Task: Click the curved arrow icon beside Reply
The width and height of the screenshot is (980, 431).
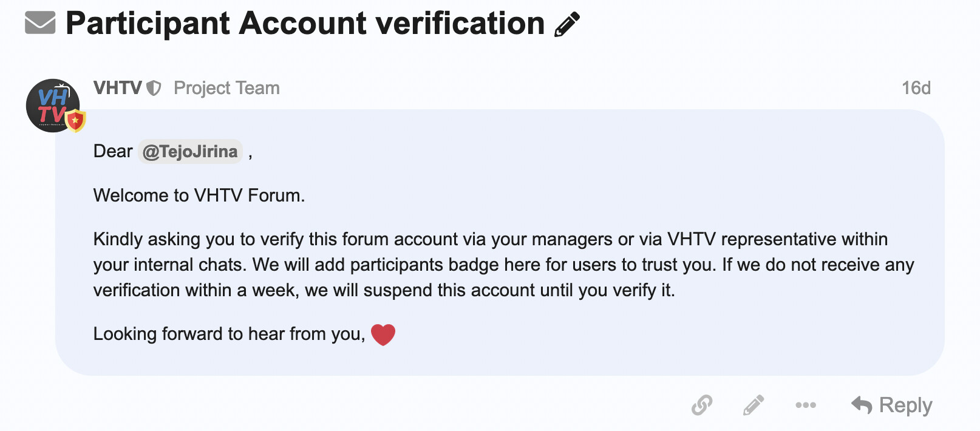Action: pos(862,405)
